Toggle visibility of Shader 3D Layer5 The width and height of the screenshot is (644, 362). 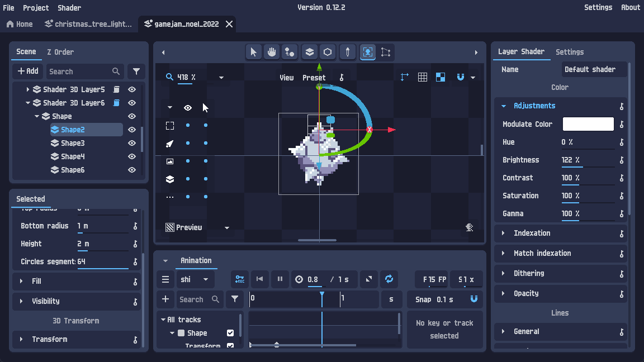pos(132,89)
